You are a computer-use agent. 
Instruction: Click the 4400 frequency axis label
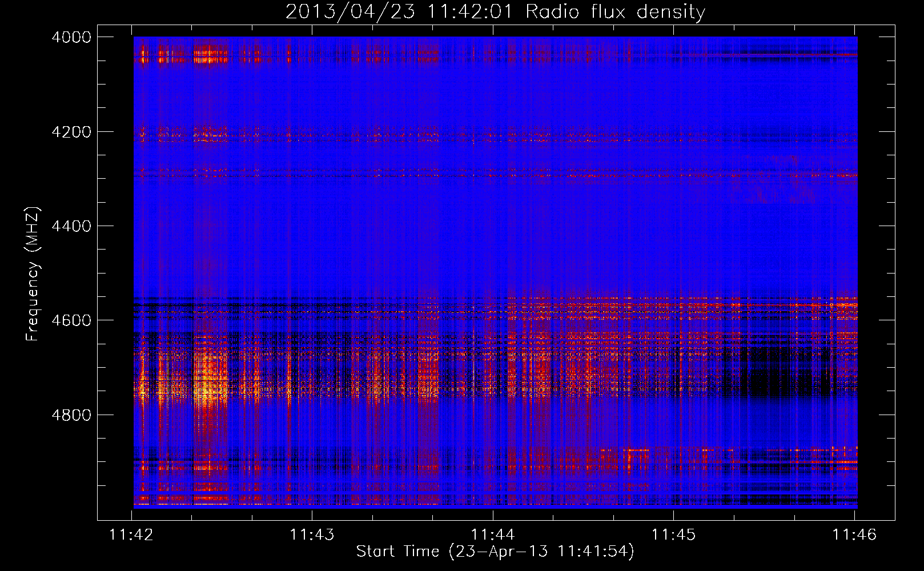[x=71, y=226]
